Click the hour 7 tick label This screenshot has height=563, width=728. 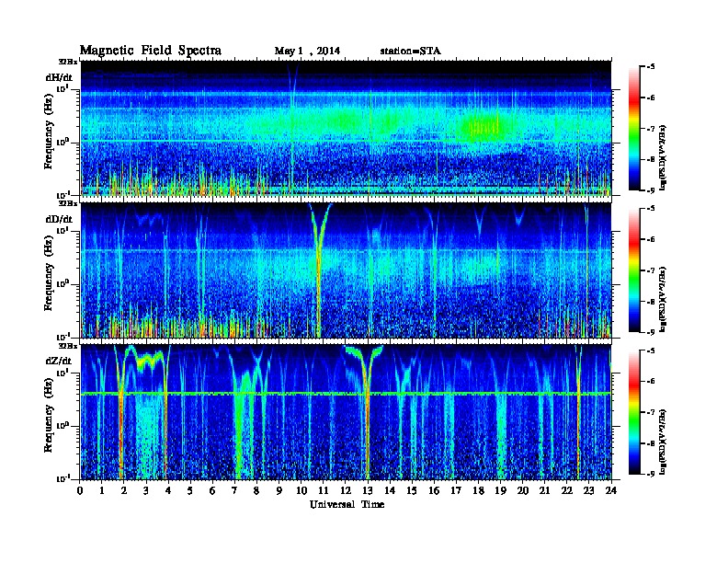[234, 490]
